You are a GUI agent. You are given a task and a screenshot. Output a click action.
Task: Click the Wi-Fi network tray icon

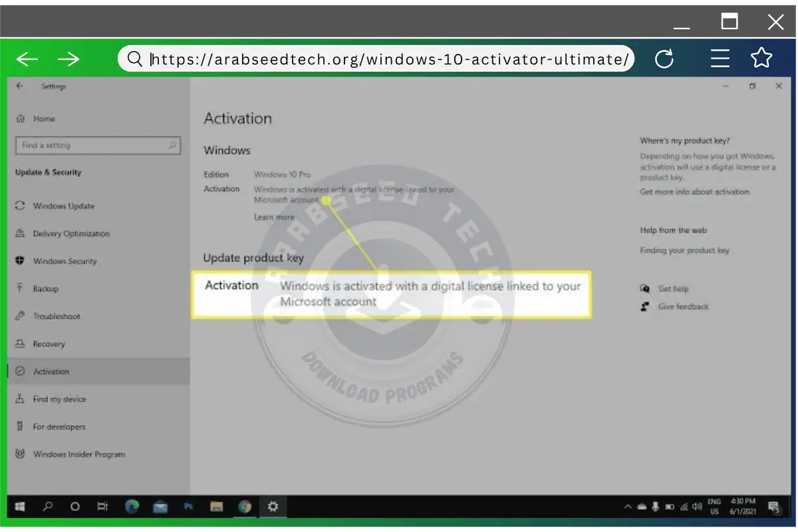point(684,507)
